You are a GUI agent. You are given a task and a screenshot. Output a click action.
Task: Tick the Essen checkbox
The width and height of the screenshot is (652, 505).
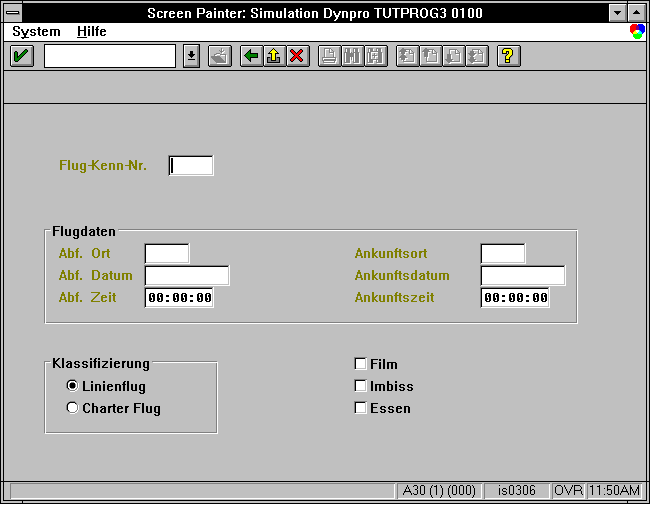click(360, 408)
